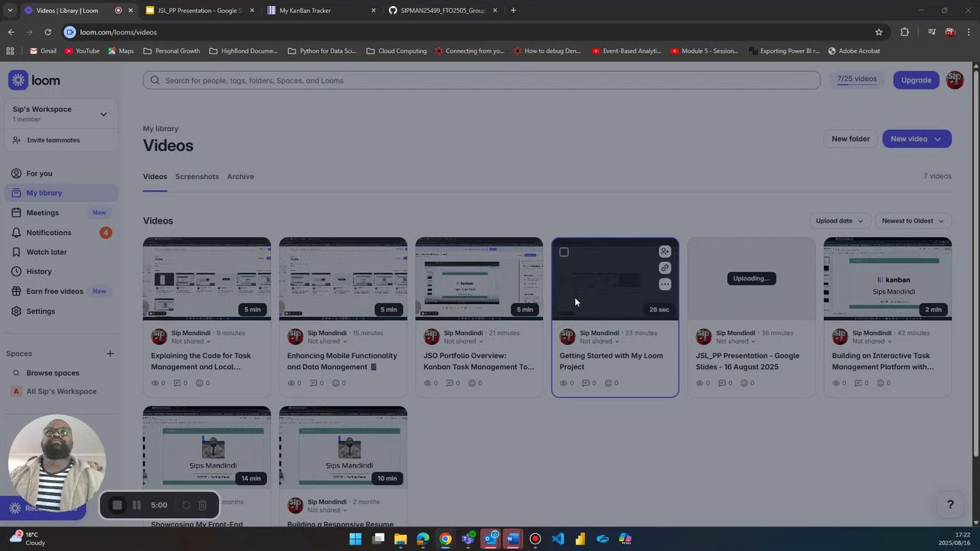Open File Explorer from the taskbar

(x=400, y=539)
